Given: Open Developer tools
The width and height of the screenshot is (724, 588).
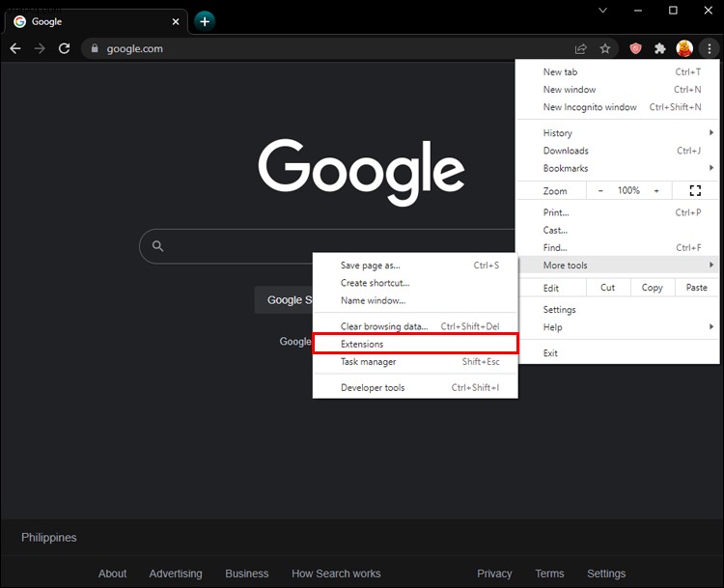Looking at the screenshot, I should (415, 387).
